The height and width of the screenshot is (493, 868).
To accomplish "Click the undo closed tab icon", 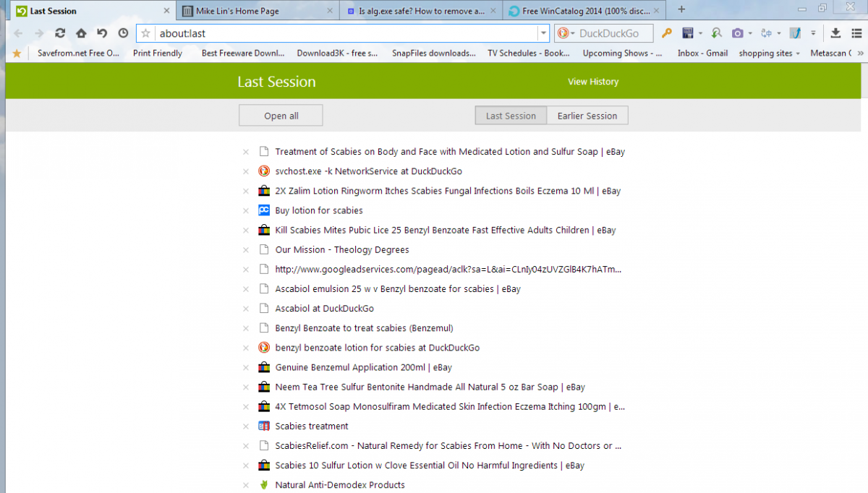I will 102,33.
